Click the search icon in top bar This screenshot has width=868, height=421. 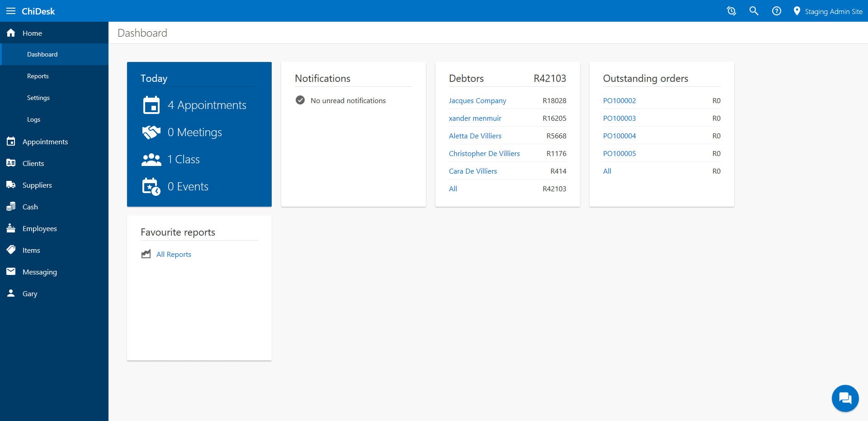point(754,11)
